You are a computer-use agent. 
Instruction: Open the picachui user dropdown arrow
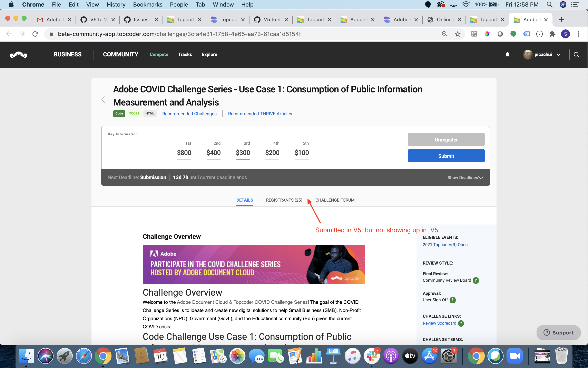point(559,55)
